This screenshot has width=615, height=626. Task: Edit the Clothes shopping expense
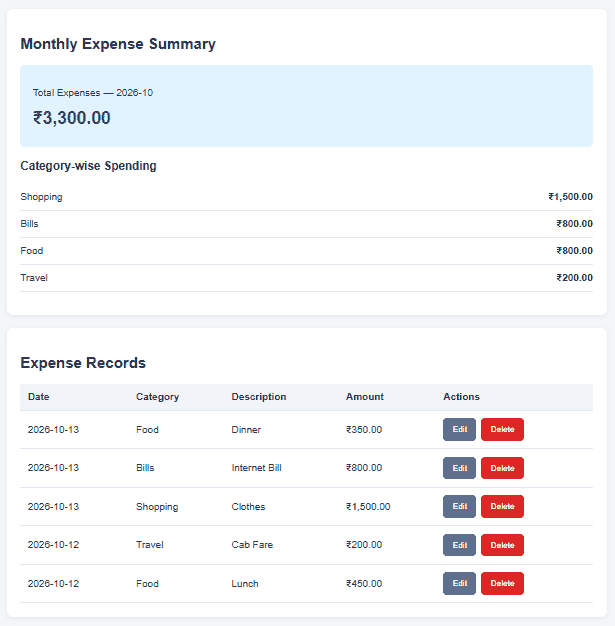click(x=459, y=506)
